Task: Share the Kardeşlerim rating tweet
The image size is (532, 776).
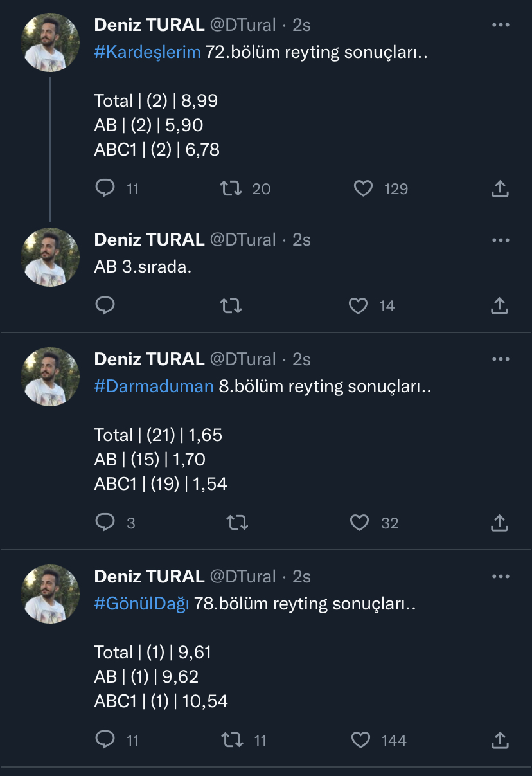Action: [500, 188]
